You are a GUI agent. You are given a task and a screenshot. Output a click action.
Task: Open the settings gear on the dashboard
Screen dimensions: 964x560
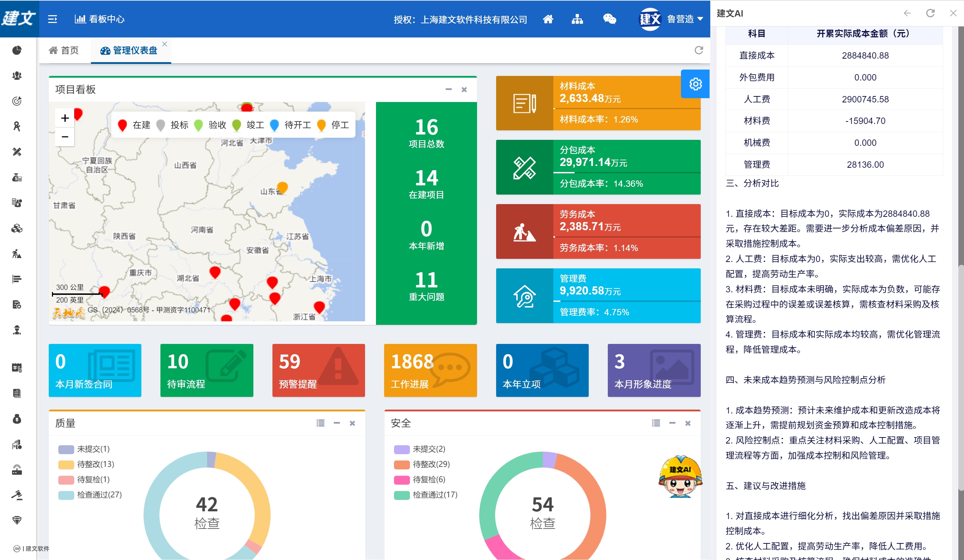(695, 84)
